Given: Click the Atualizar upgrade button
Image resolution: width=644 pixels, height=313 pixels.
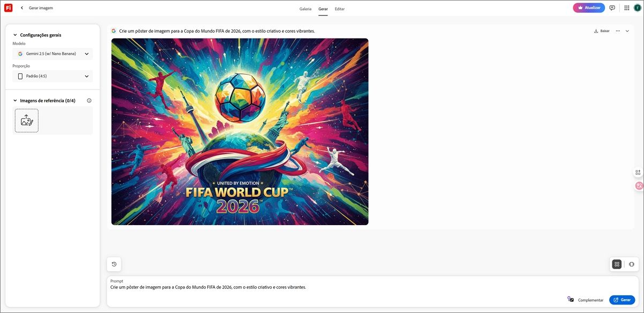Looking at the screenshot, I should [x=589, y=8].
